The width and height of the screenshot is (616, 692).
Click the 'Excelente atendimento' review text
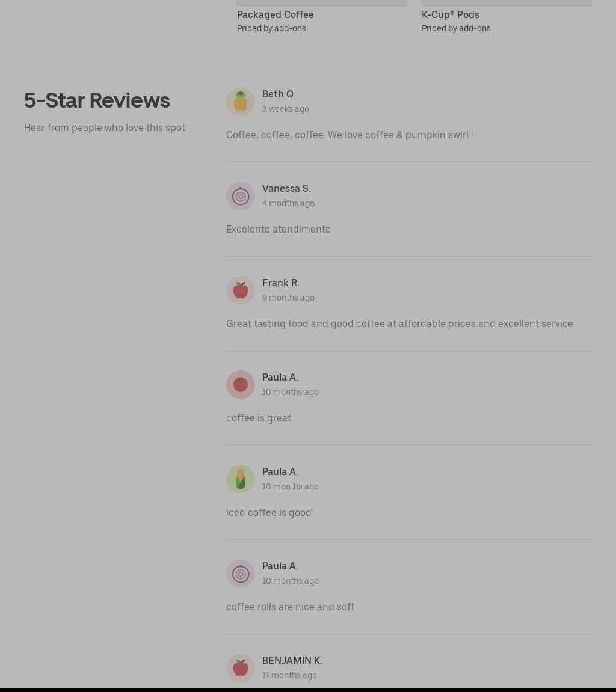(x=279, y=229)
